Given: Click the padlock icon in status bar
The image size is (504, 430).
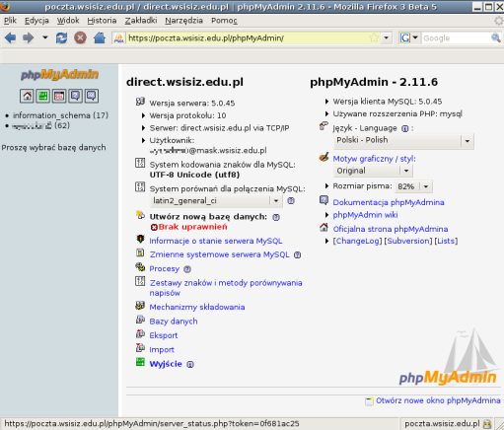Looking at the screenshot, I should click(487, 424).
